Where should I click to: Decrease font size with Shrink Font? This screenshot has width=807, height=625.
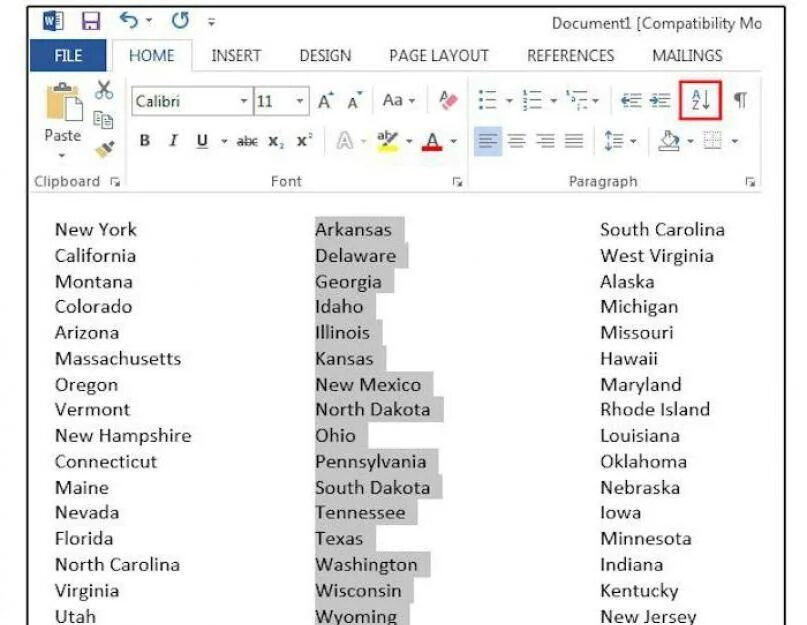click(x=355, y=100)
